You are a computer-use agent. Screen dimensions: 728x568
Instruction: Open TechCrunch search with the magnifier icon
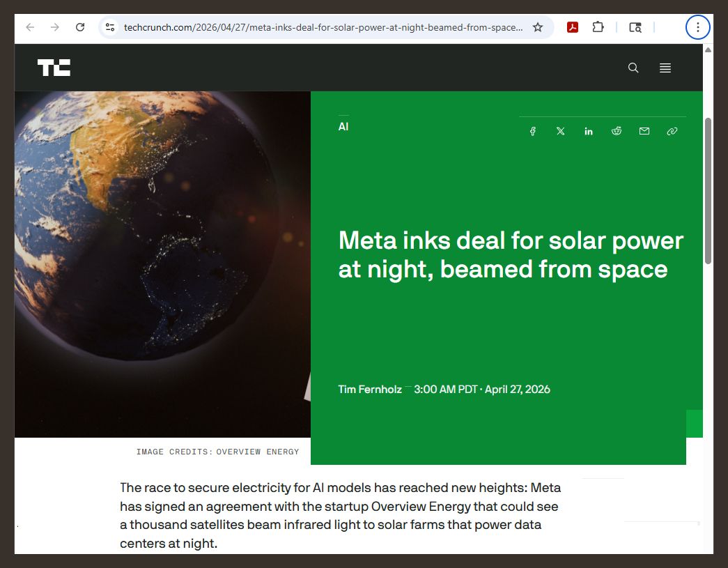coord(633,68)
